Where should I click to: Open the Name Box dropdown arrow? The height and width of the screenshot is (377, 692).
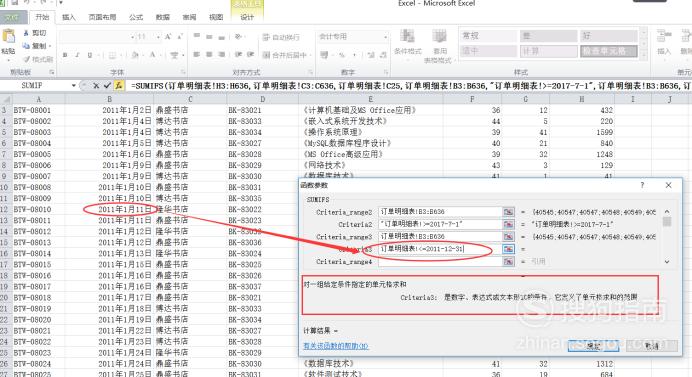tap(74, 86)
